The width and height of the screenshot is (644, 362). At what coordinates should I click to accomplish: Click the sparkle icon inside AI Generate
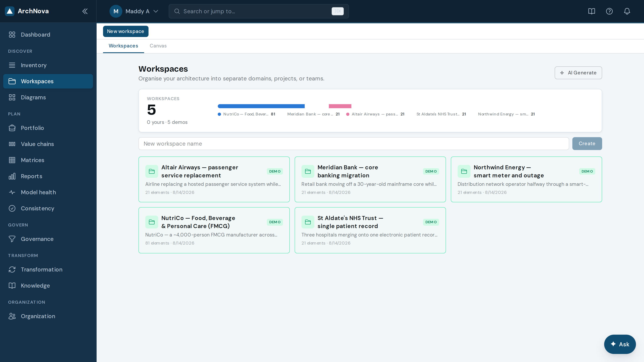[x=562, y=73]
